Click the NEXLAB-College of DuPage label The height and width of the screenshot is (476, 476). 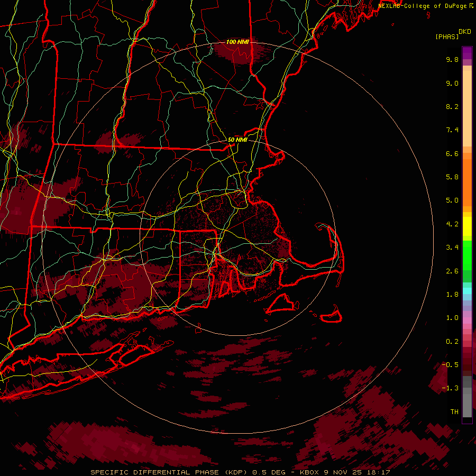coord(422,6)
